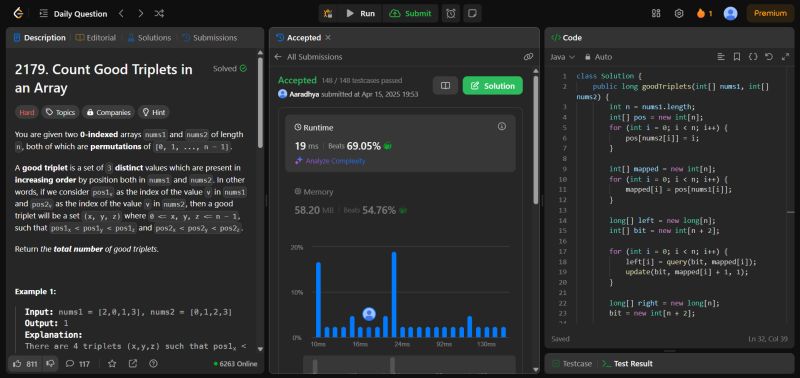Open the settings gear icon
Image resolution: width=800 pixels, height=378 pixels.
tap(679, 14)
